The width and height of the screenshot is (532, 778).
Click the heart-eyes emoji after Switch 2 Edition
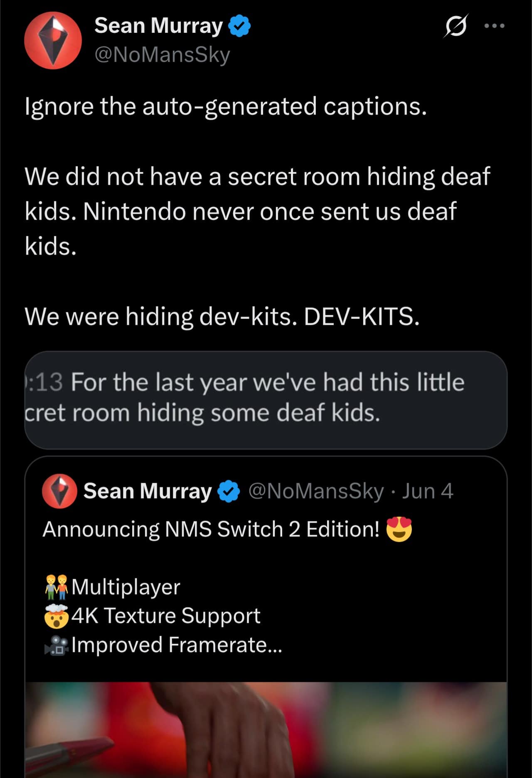(399, 529)
